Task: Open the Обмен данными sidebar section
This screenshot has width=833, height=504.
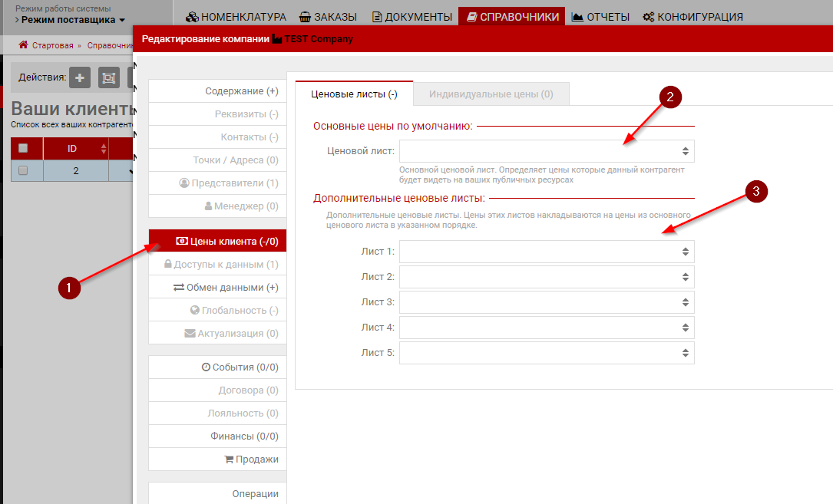Action: pos(226,288)
